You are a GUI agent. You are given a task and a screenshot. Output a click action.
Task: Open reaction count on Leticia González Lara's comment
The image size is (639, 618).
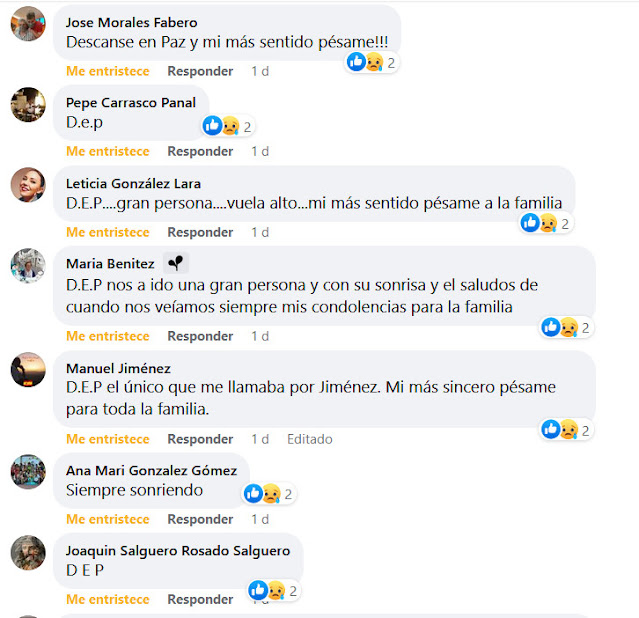[546, 223]
